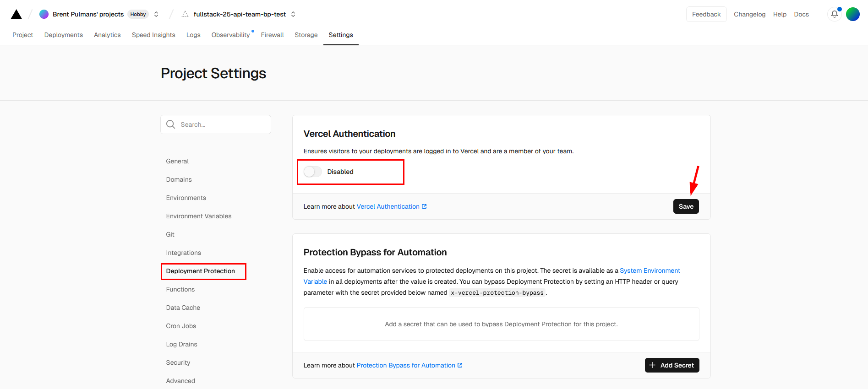Open the Observability tab

(x=230, y=35)
